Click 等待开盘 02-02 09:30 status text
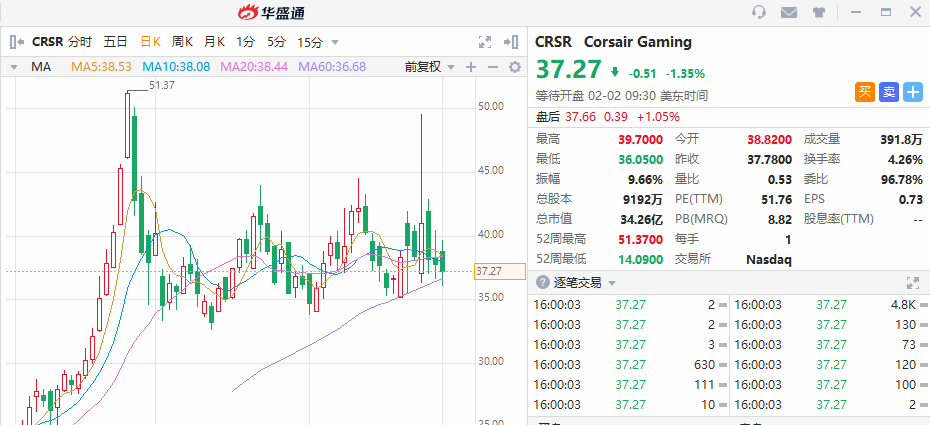The height and width of the screenshot is (425, 930). point(622,96)
